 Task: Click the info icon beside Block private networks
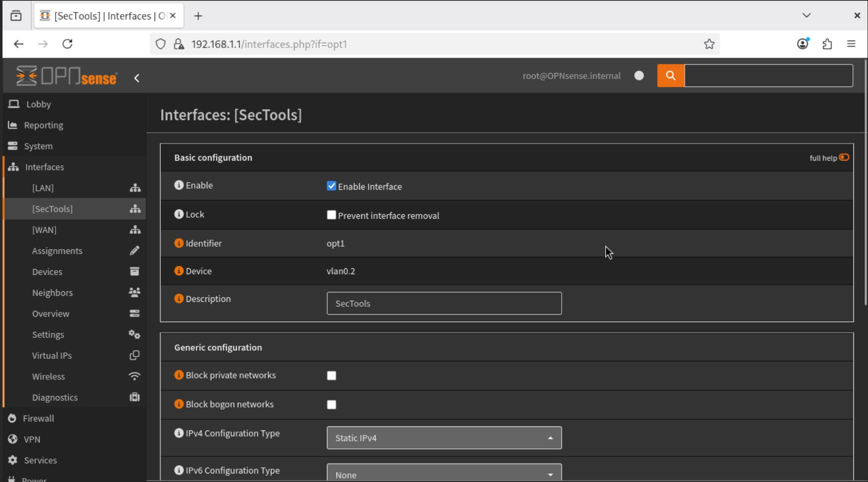click(x=179, y=375)
